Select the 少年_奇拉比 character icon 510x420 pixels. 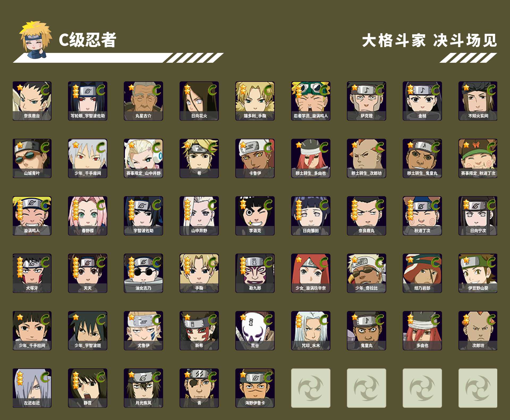[x=367, y=273]
